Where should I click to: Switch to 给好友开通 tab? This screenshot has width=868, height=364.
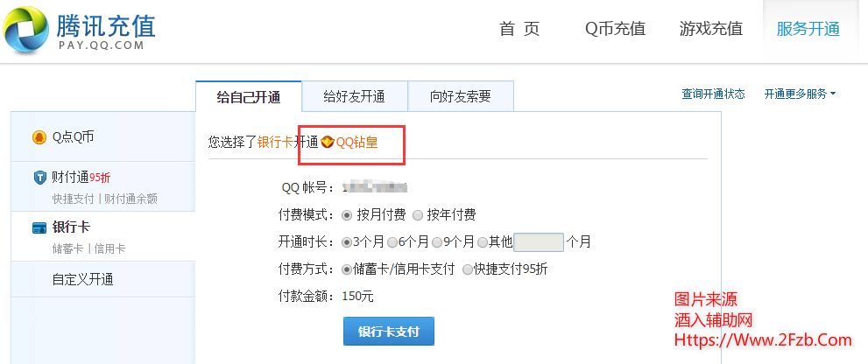[x=354, y=97]
